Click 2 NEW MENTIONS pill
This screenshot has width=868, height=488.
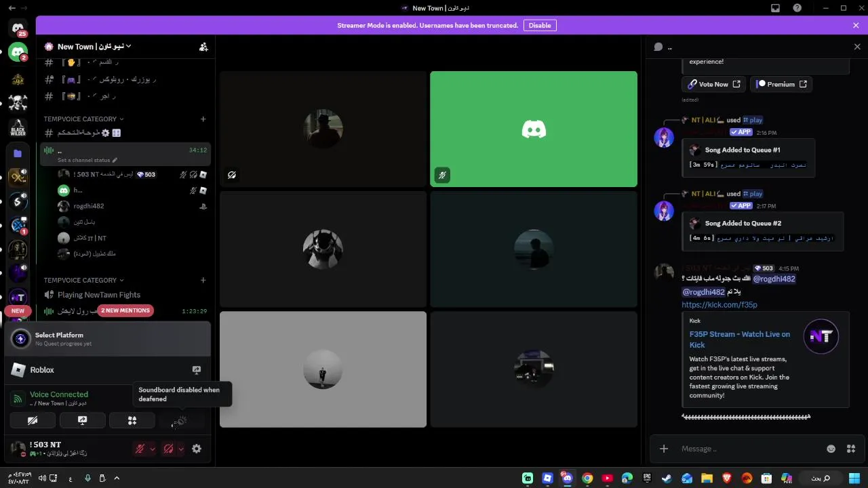125,310
